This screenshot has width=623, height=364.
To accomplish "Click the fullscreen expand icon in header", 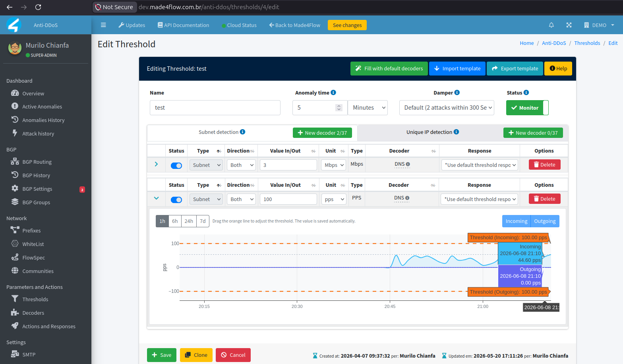I will click(x=569, y=25).
